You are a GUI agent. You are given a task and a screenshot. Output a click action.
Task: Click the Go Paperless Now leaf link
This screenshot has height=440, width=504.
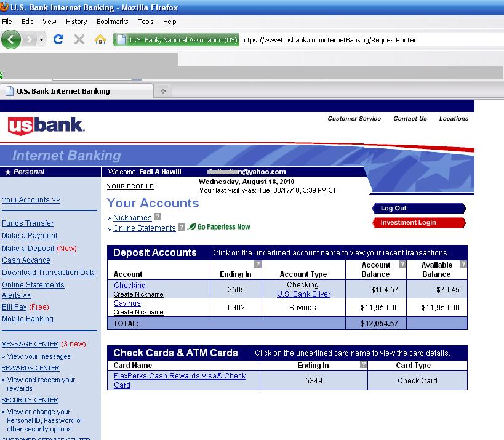219,227
